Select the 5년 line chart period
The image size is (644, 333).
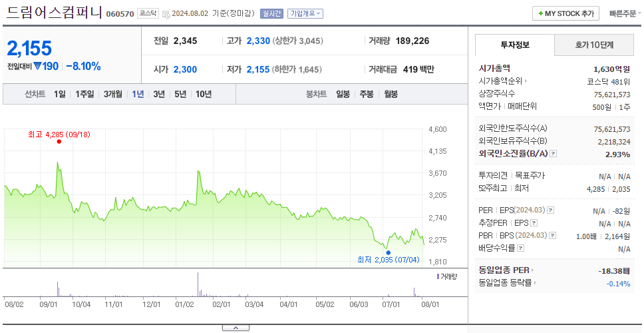coord(180,94)
